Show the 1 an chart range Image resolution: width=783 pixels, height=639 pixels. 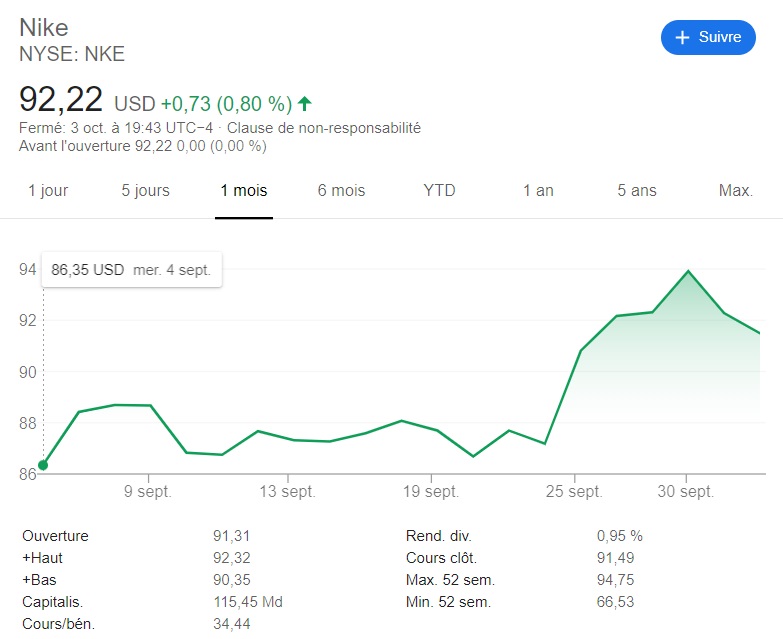[538, 190]
